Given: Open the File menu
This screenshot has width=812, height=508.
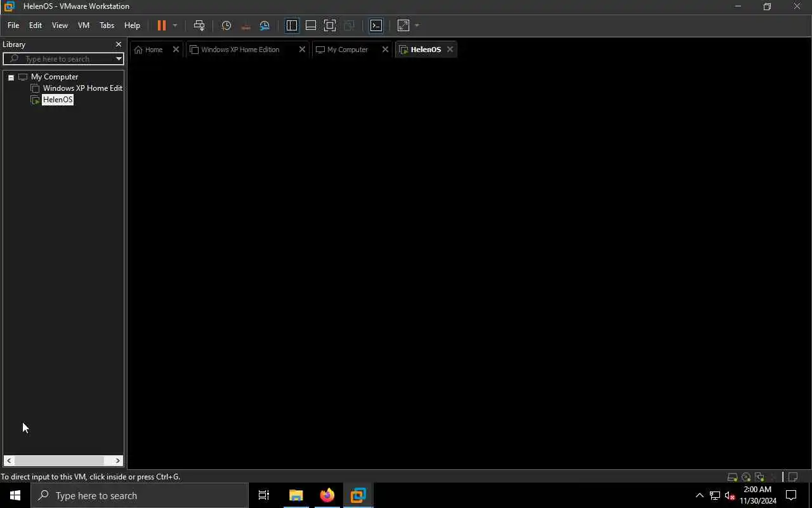Looking at the screenshot, I should point(13,25).
